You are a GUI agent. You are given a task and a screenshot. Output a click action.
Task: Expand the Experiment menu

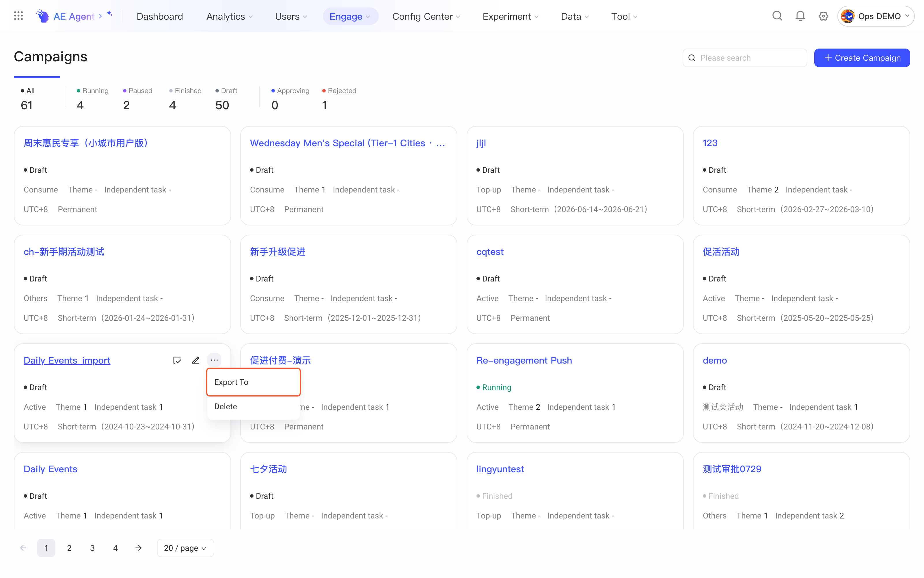tap(511, 16)
